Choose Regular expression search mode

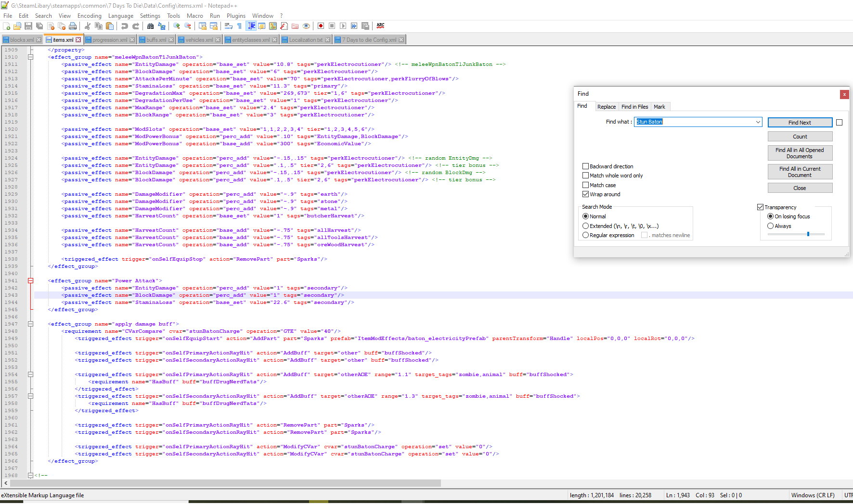(585, 235)
